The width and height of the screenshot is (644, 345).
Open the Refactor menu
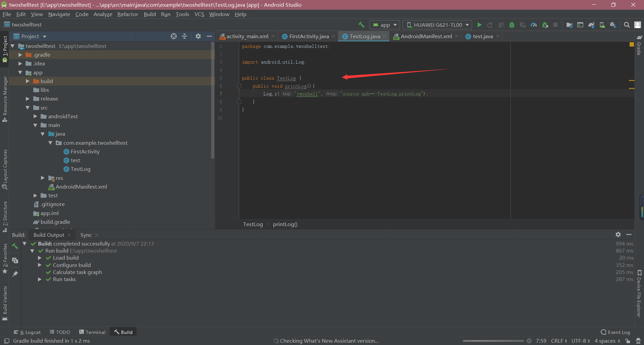[x=127, y=14]
